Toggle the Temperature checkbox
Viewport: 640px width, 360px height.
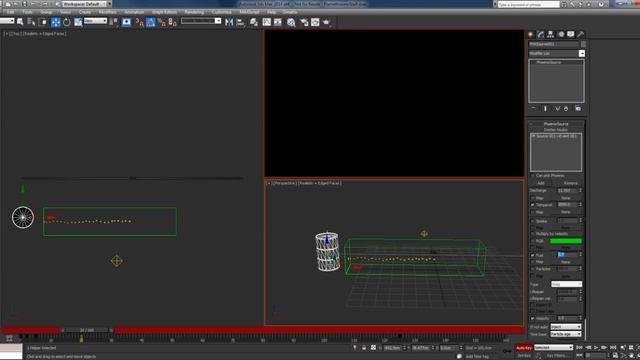coord(533,204)
